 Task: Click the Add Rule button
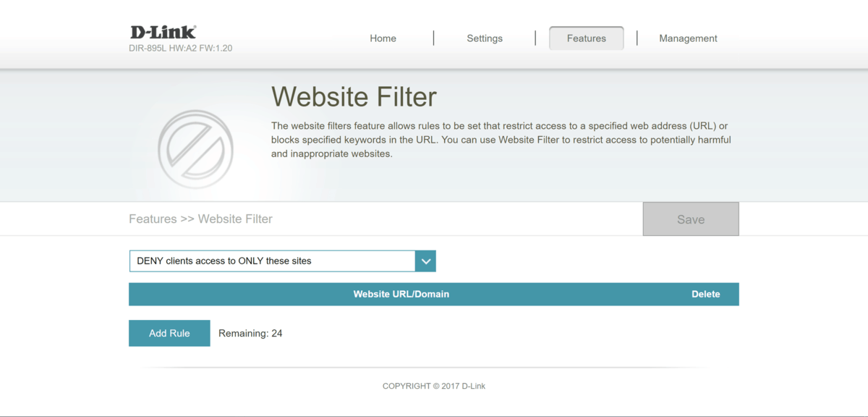[x=169, y=333]
